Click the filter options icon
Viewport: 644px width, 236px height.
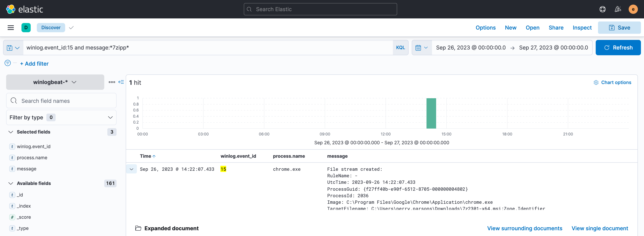[8, 63]
